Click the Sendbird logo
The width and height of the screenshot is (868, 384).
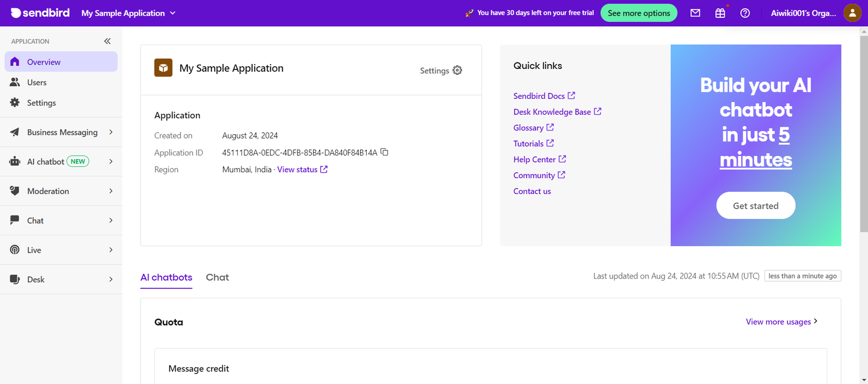tap(40, 12)
